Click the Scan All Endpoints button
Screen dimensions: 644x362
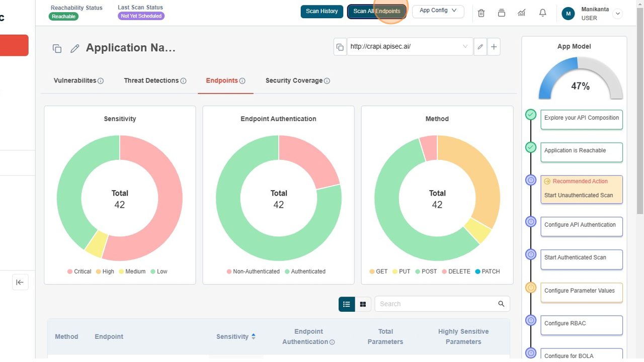[x=376, y=11]
